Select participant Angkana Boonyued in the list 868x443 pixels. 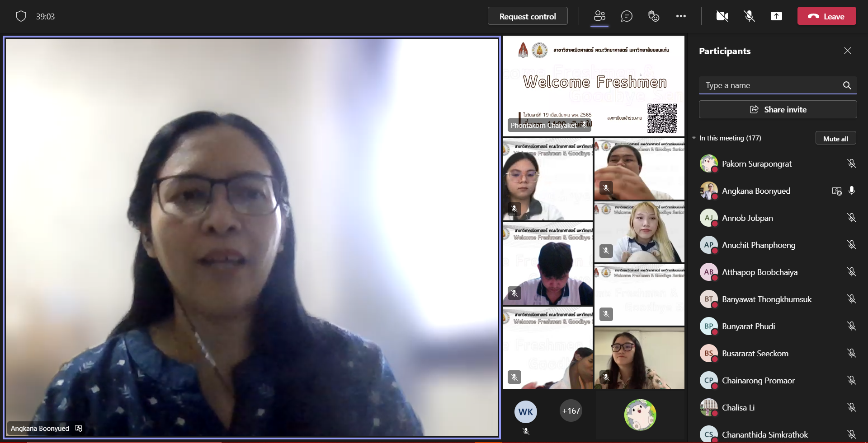click(x=778, y=191)
